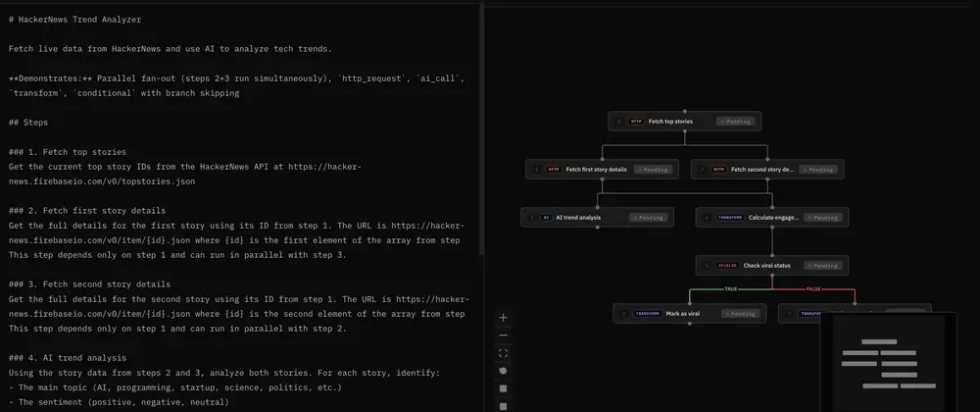Click the AI badge on AI trend analysis
980x412 pixels.
click(546, 218)
